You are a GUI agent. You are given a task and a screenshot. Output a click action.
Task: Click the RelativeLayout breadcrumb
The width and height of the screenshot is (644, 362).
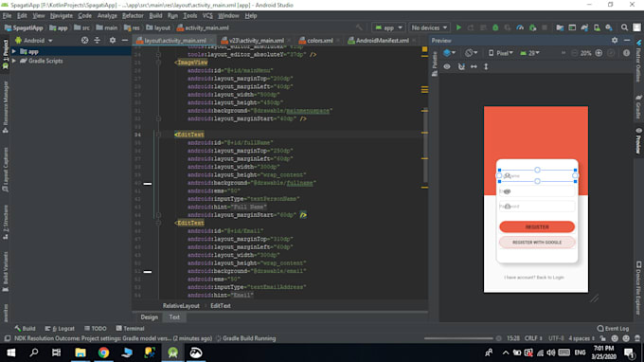181,306
